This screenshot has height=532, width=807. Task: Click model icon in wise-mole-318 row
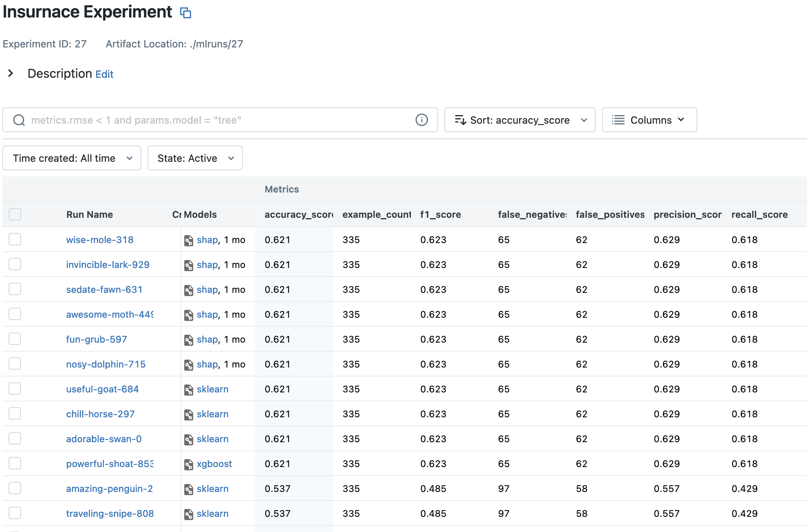click(x=189, y=240)
